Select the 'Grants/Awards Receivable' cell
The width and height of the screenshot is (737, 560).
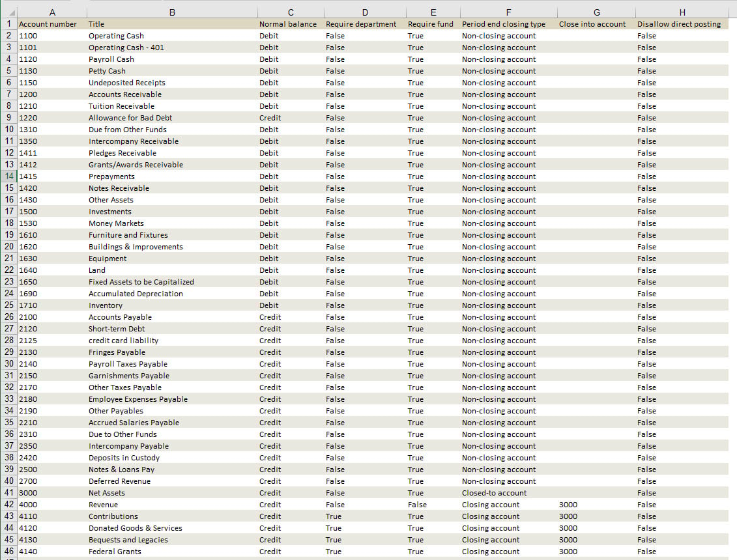tap(136, 165)
